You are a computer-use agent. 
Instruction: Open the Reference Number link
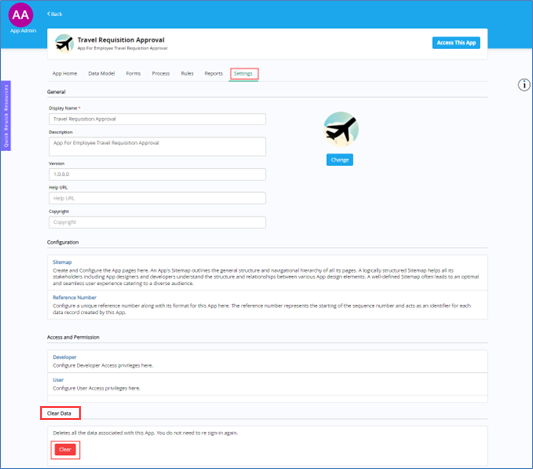tap(74, 297)
